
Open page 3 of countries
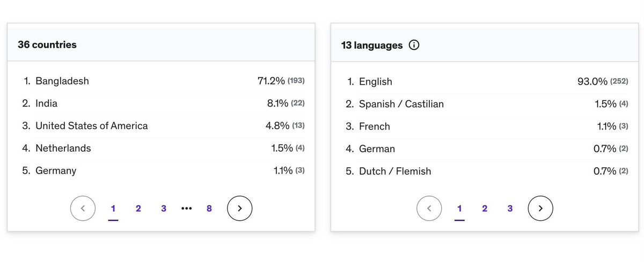click(164, 208)
